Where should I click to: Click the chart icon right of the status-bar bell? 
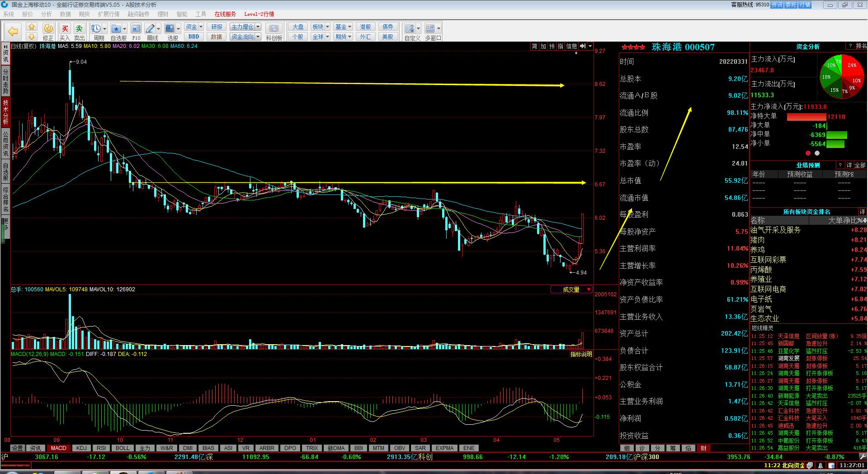831,465
